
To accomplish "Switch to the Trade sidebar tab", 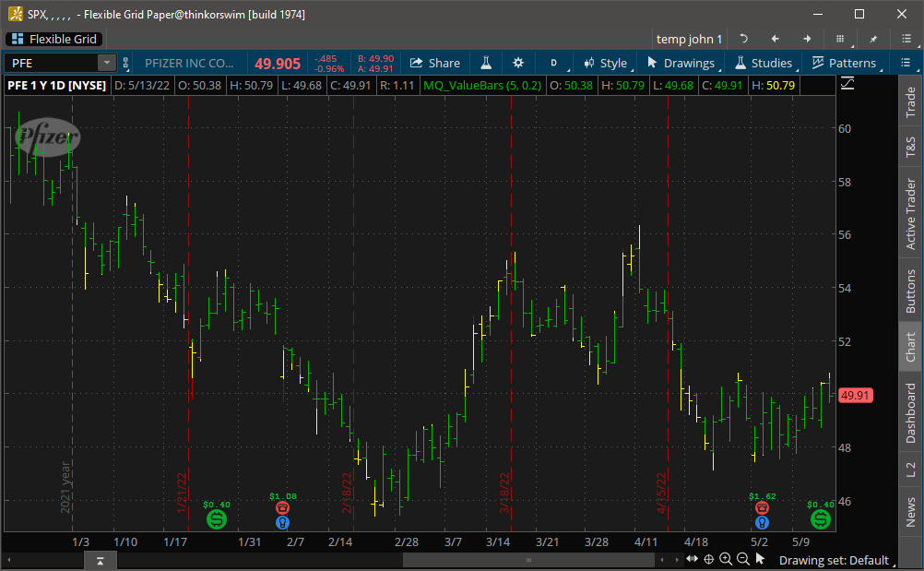I will pyautogui.click(x=910, y=101).
